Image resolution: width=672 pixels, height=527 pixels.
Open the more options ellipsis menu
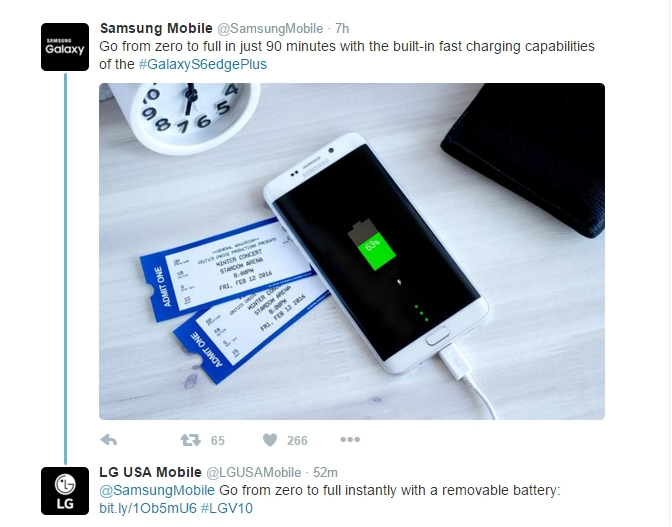point(350,440)
